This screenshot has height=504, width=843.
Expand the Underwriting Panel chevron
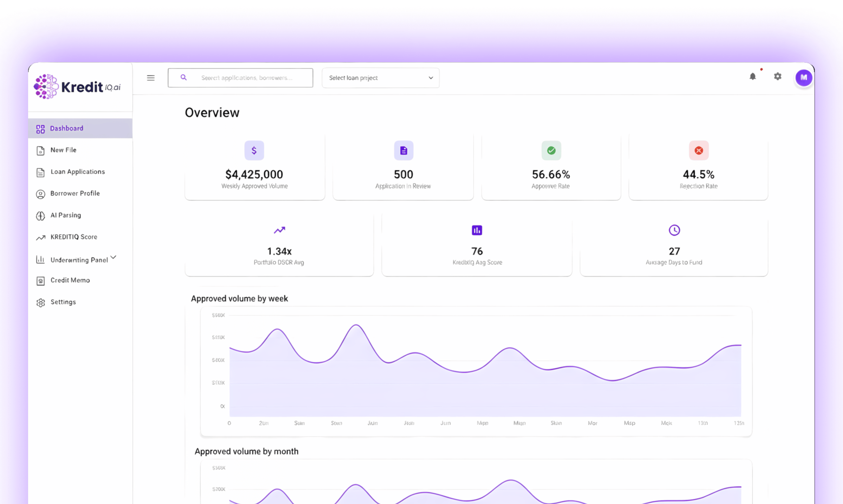113,257
